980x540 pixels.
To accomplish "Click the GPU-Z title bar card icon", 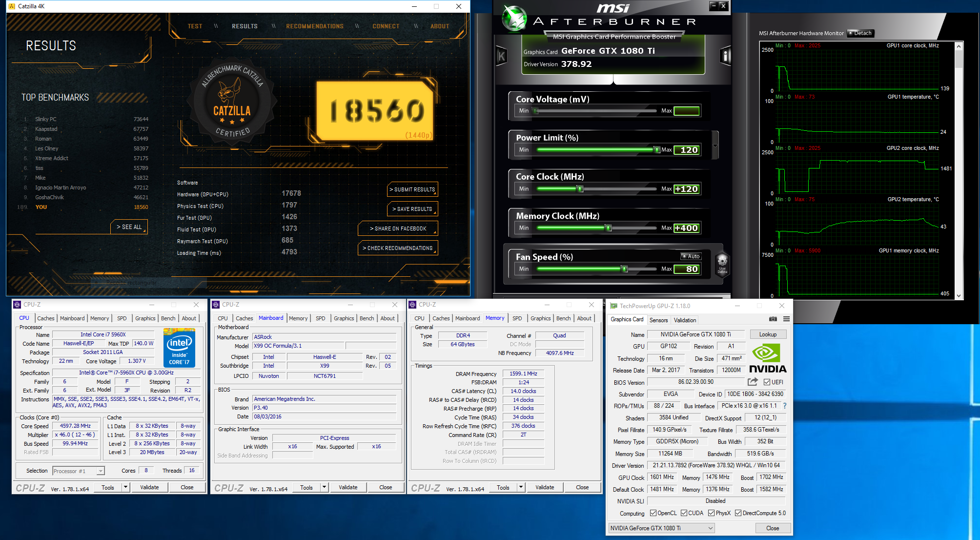I will point(614,306).
